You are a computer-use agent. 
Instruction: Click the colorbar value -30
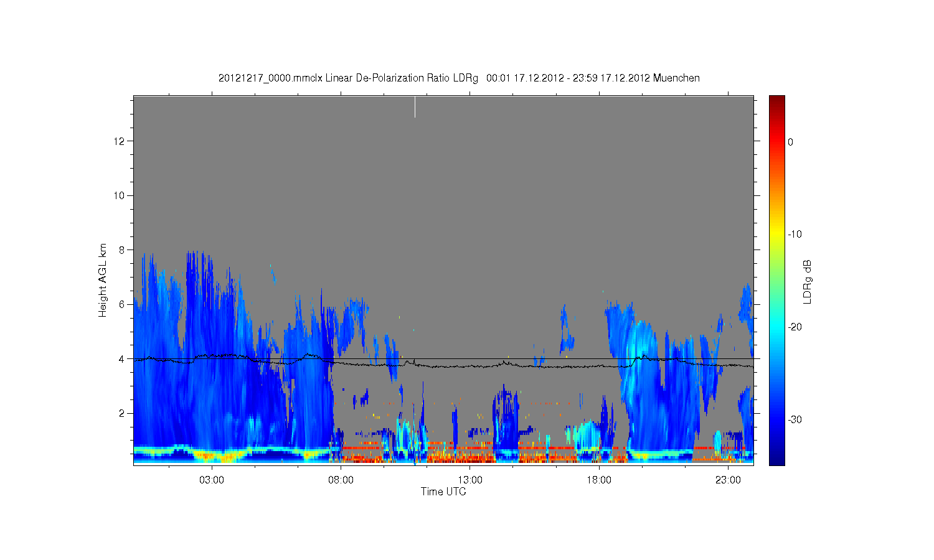(x=795, y=420)
